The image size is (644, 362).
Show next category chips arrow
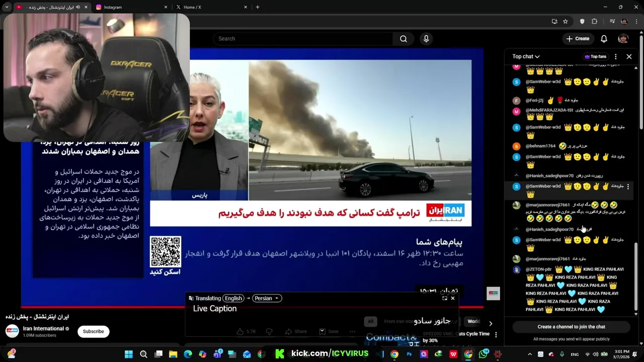click(x=491, y=323)
